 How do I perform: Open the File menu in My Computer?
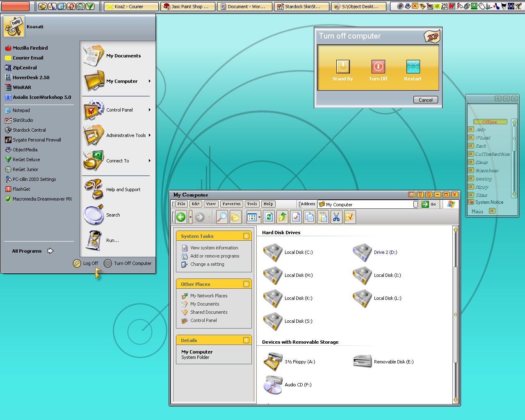click(181, 204)
